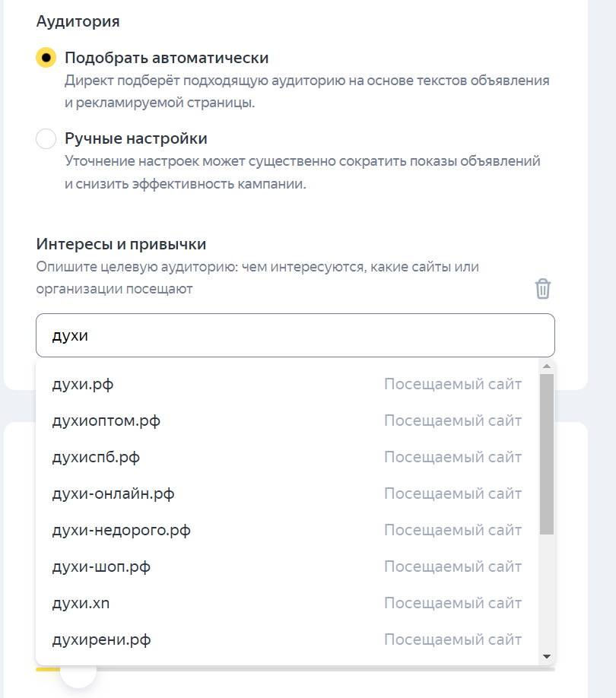This screenshot has width=616, height=698.
Task: Choose the 'духи.xn' suggestion
Action: [81, 604]
